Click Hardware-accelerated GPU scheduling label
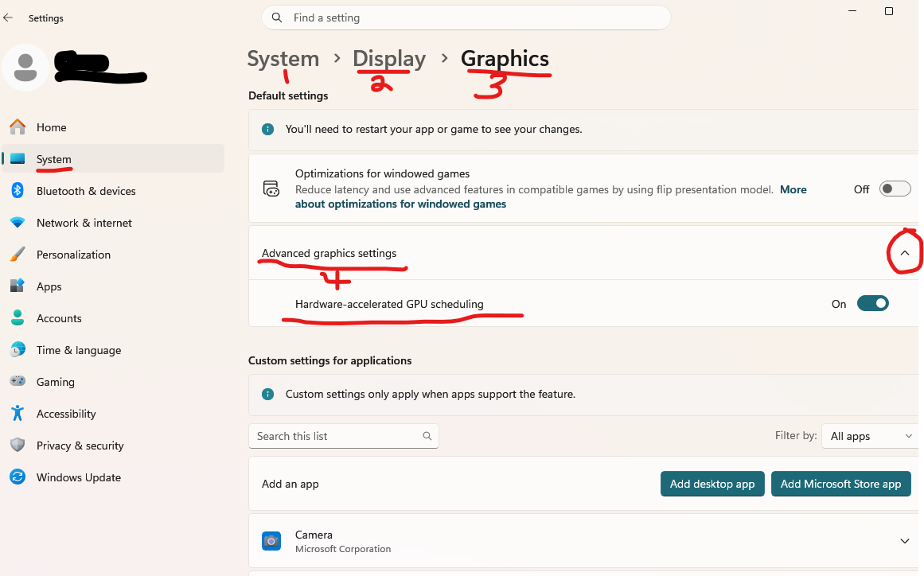This screenshot has width=924, height=576. click(x=389, y=304)
